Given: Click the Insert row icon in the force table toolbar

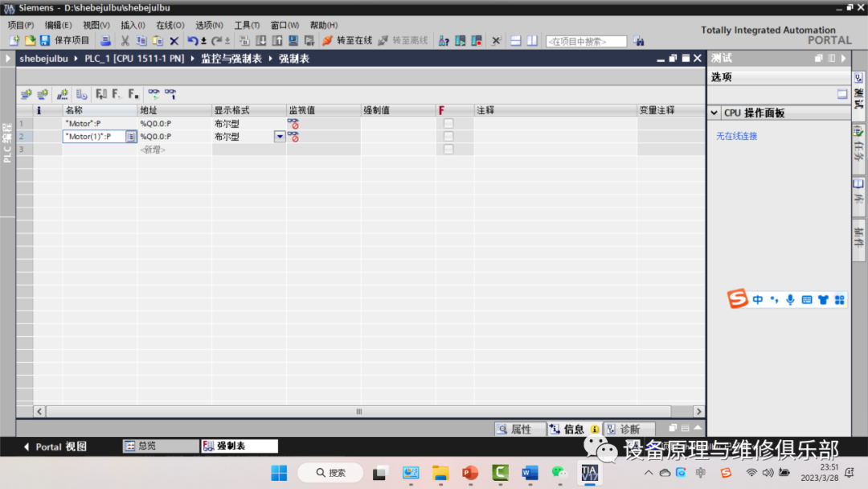Looking at the screenshot, I should coord(26,94).
